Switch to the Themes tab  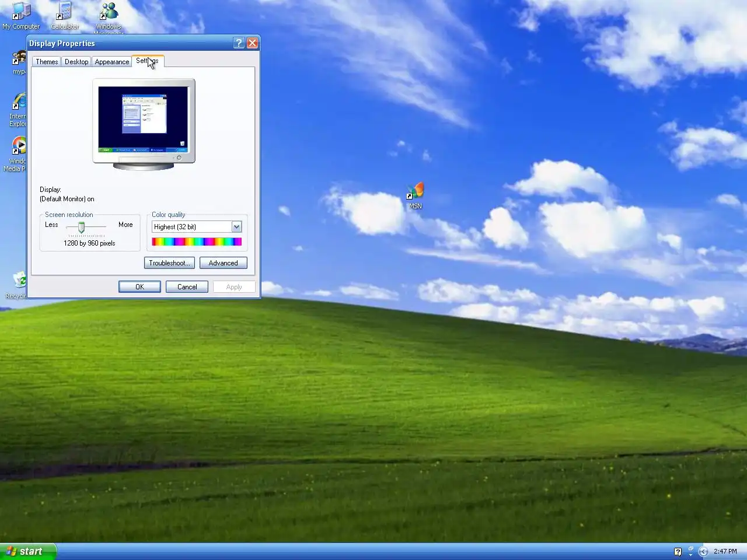click(x=47, y=61)
